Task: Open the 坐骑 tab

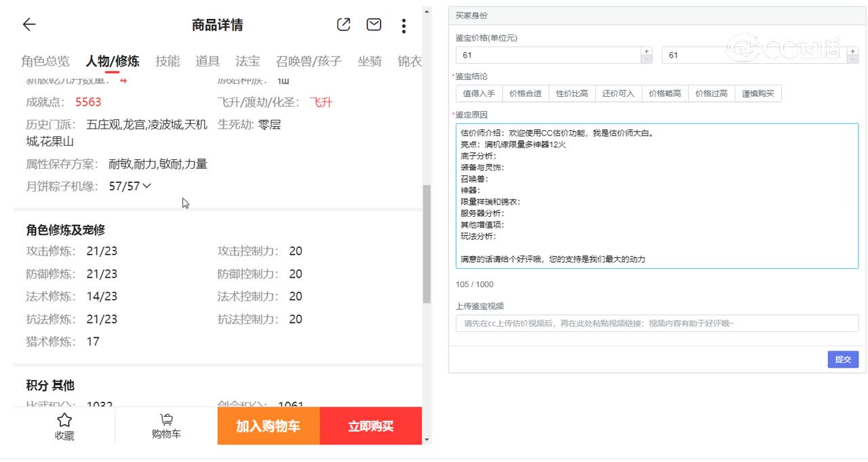Action: click(x=370, y=61)
